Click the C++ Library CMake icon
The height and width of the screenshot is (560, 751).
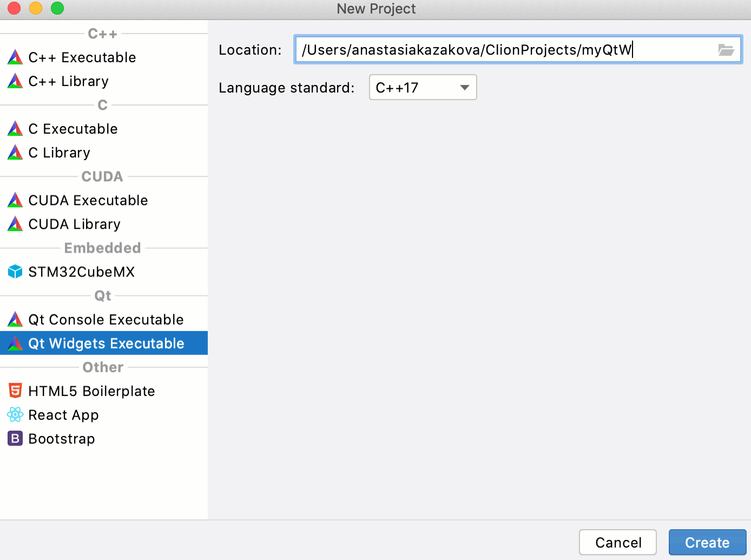click(15, 81)
